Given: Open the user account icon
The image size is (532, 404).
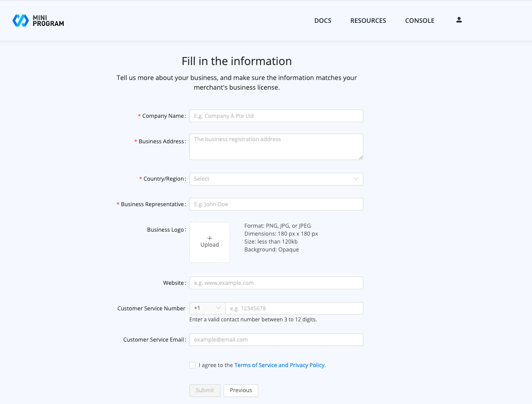Looking at the screenshot, I should point(459,20).
